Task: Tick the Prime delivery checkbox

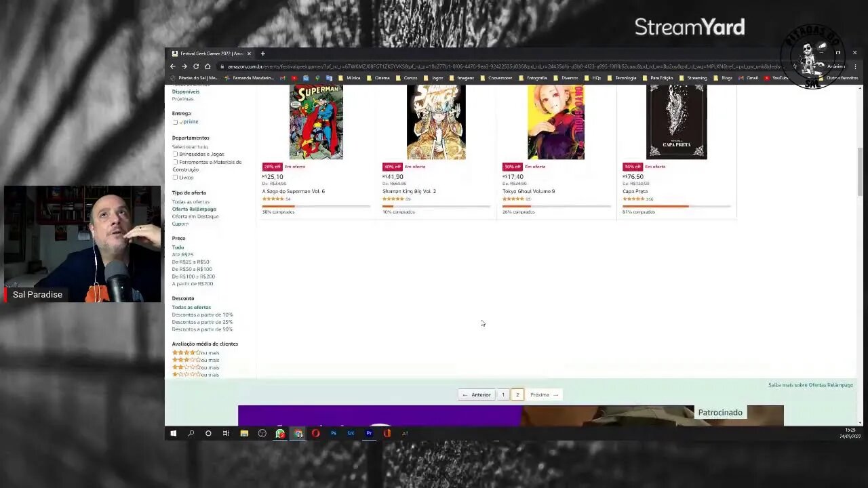Action: 175,122
